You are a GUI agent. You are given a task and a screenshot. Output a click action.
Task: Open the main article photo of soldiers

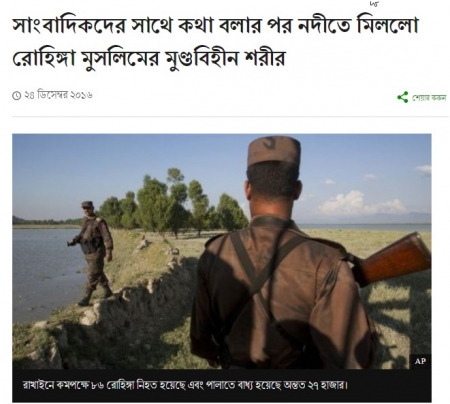tap(222, 251)
